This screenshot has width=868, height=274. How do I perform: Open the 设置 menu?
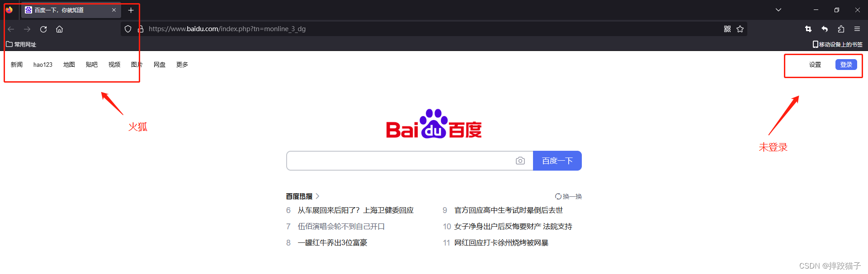[815, 65]
